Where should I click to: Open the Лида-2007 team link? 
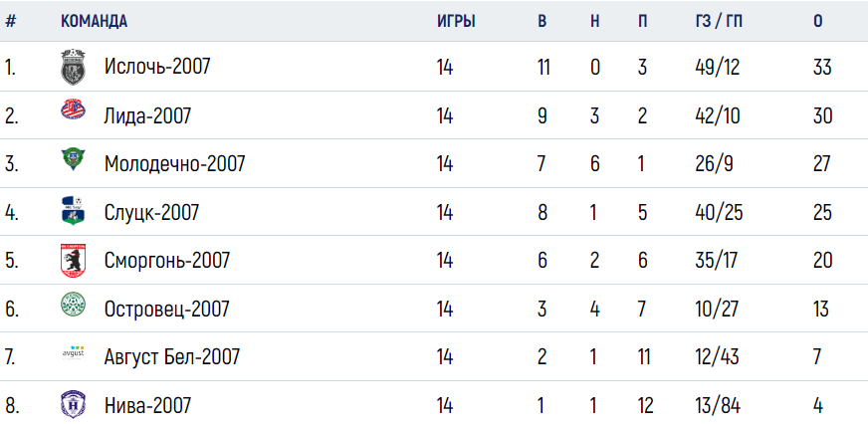tap(147, 115)
